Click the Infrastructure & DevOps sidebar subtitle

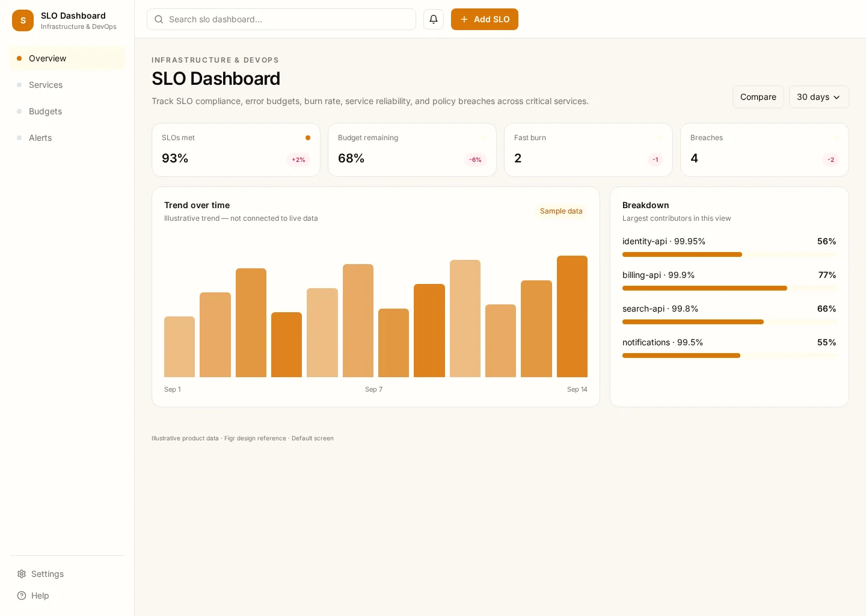(79, 26)
